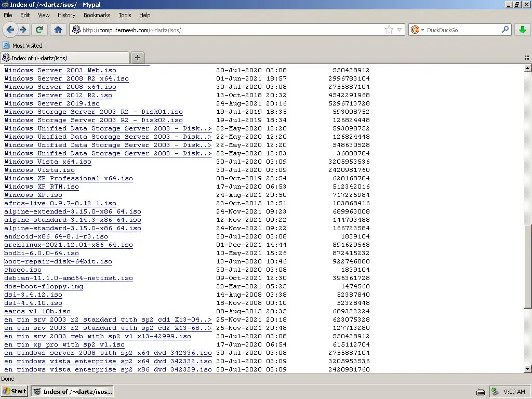
Task: Open en_win_xp_pro_with_sp2_vl.iso link
Action: 64,344
